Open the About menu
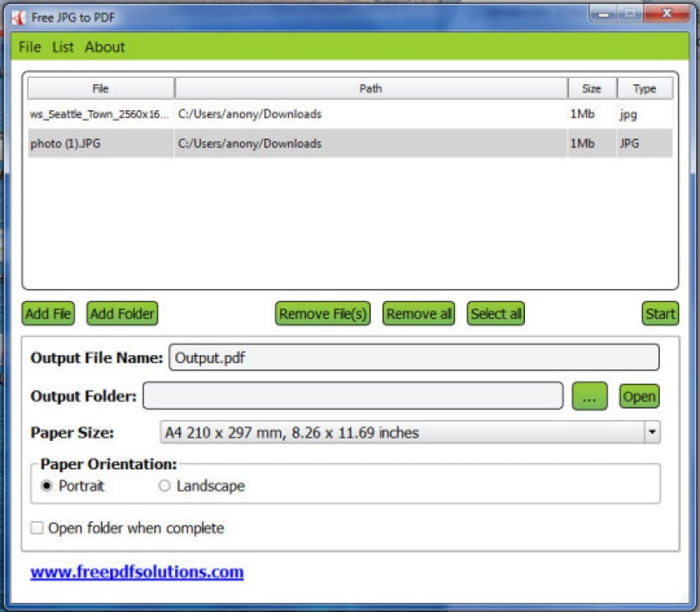700x612 pixels. pos(105,47)
